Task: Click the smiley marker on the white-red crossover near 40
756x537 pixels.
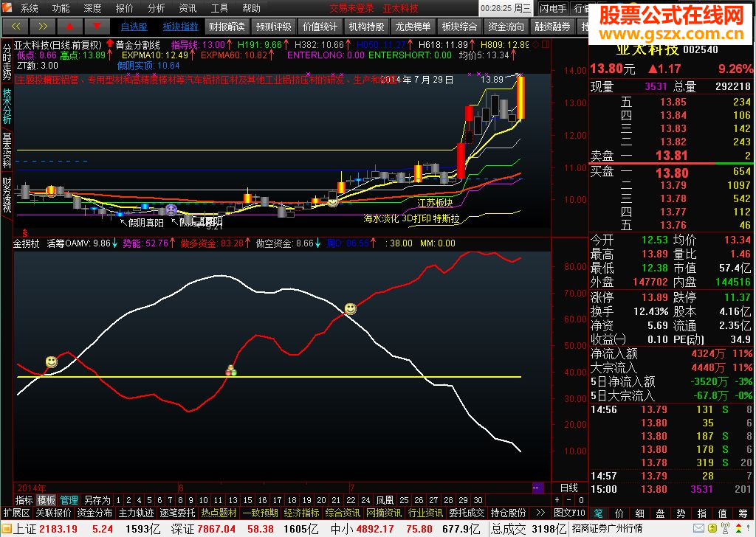Action: pos(51,361)
